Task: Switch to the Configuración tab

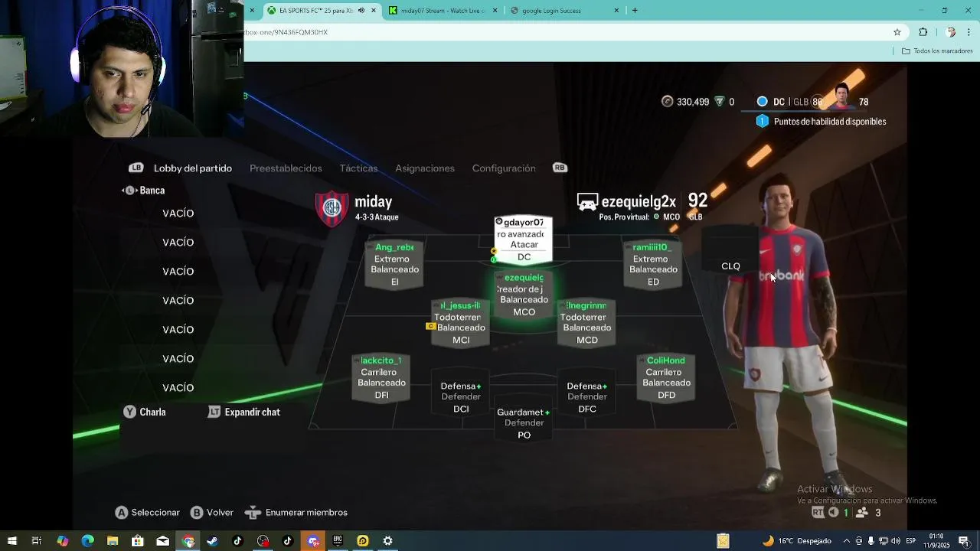Action: (504, 168)
